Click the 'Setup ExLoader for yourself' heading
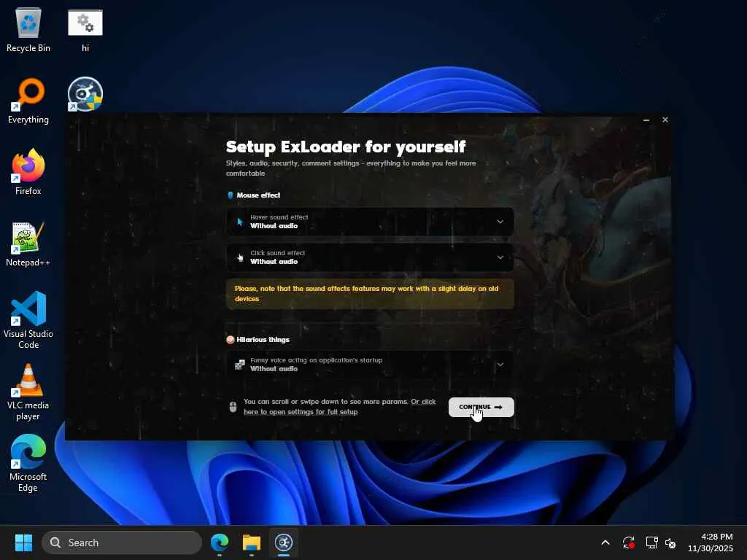The image size is (747, 560). [346, 147]
